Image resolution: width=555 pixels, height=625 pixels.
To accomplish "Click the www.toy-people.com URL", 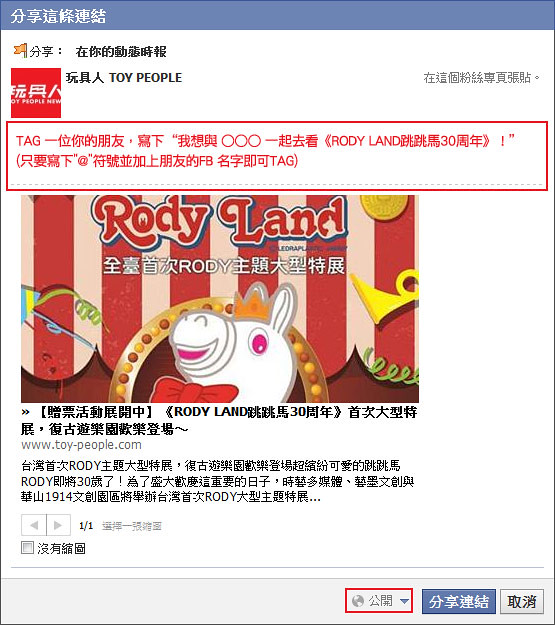I will point(81,445).
